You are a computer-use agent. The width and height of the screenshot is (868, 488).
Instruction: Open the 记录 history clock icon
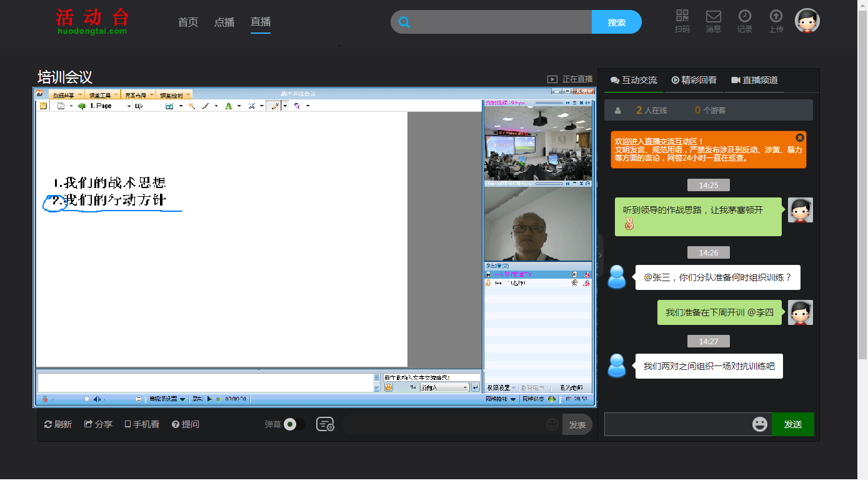(x=744, y=17)
